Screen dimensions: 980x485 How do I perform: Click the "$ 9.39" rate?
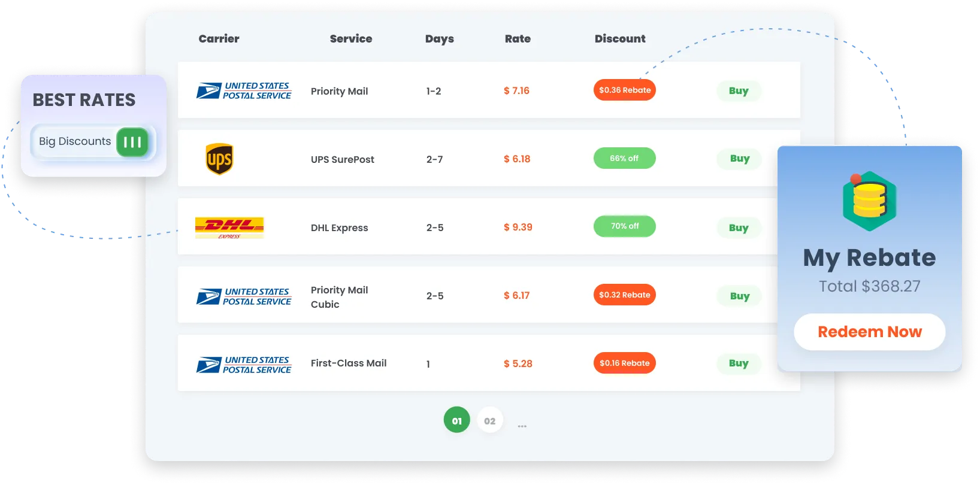pyautogui.click(x=518, y=227)
